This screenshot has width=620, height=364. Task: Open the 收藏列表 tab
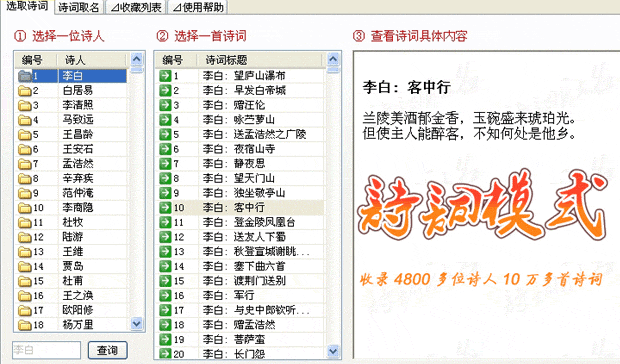point(136,7)
